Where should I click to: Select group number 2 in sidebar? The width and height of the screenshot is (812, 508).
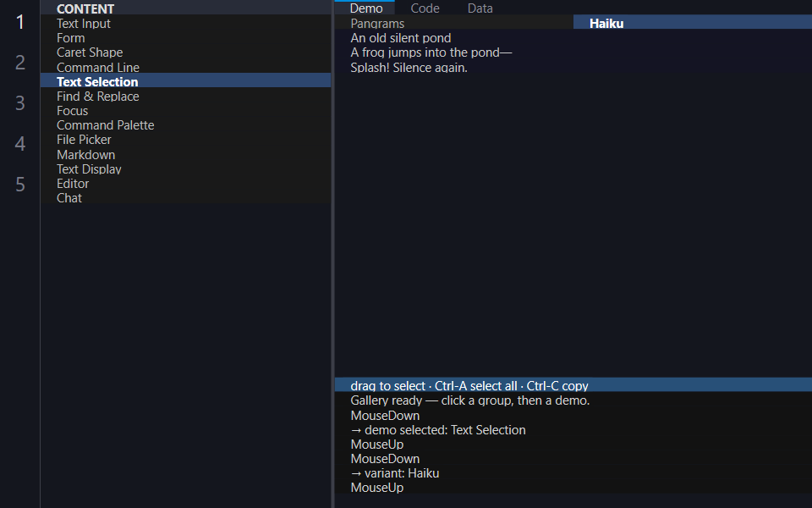coord(19,62)
